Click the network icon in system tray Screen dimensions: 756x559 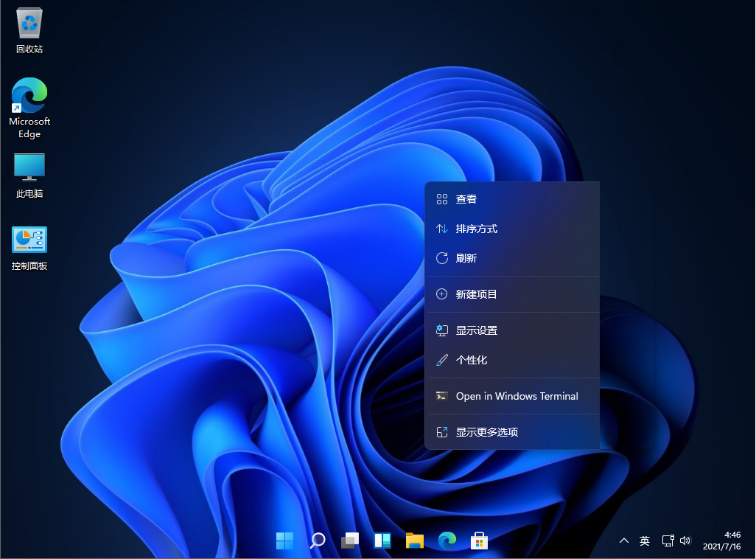point(668,541)
